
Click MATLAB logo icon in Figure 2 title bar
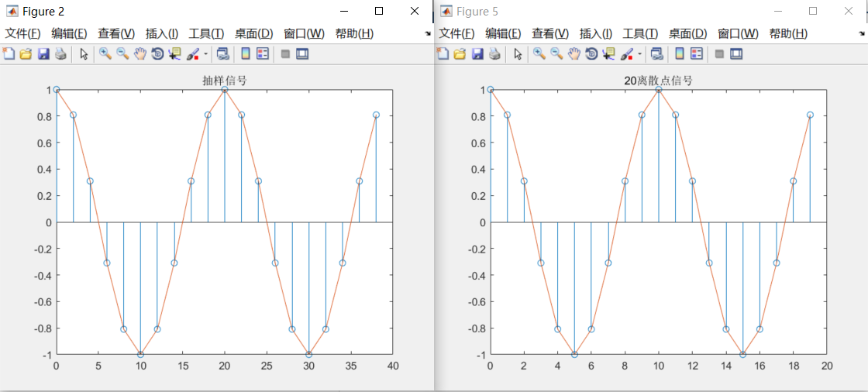click(x=11, y=11)
